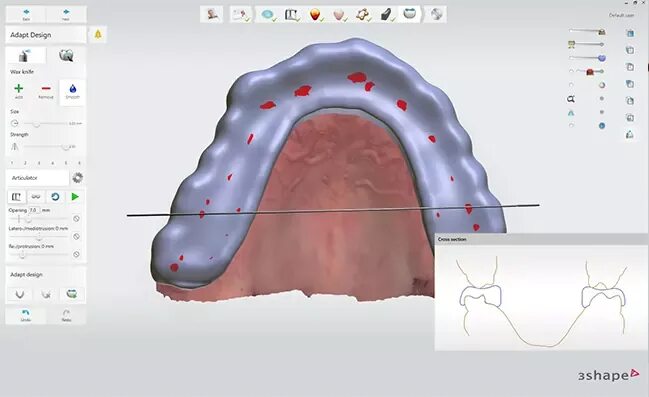Screen dimensions: 649x397
Task: Choose the Smooth wax knife mode
Action: pyautogui.click(x=72, y=91)
